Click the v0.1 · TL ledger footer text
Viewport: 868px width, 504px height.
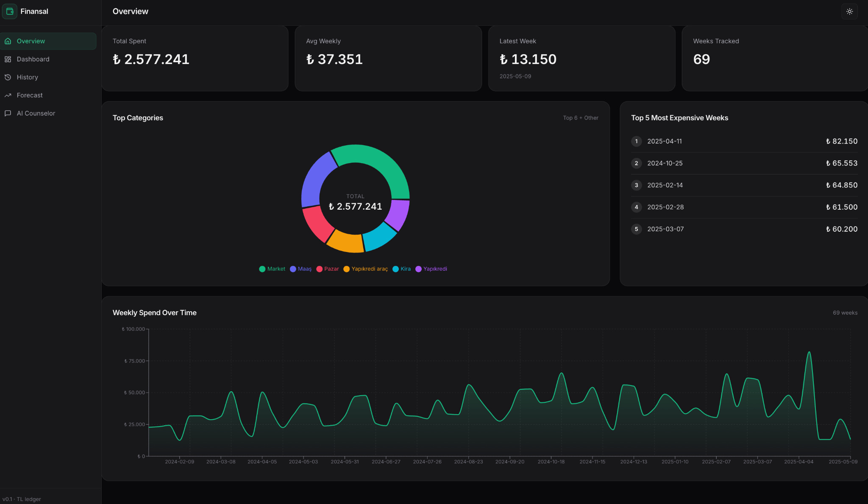(22, 499)
